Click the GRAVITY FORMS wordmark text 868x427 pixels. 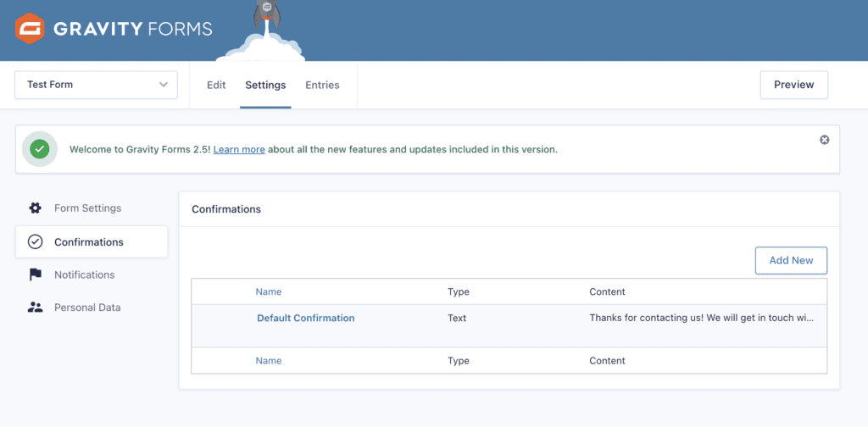point(133,29)
